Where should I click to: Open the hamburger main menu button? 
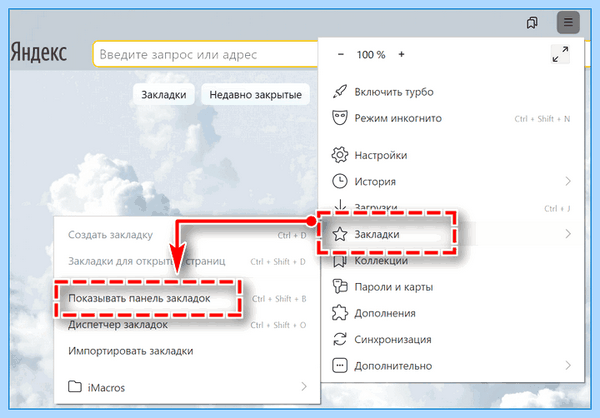pyautogui.click(x=568, y=22)
